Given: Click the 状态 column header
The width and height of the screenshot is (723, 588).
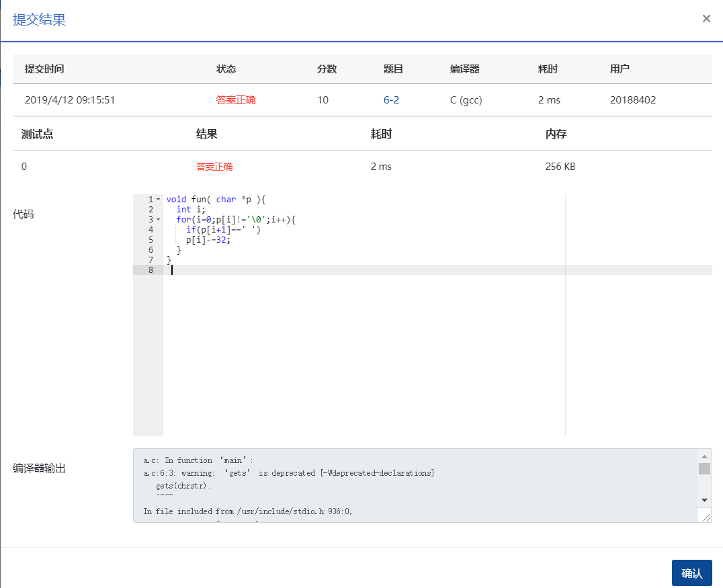Looking at the screenshot, I should (226, 69).
